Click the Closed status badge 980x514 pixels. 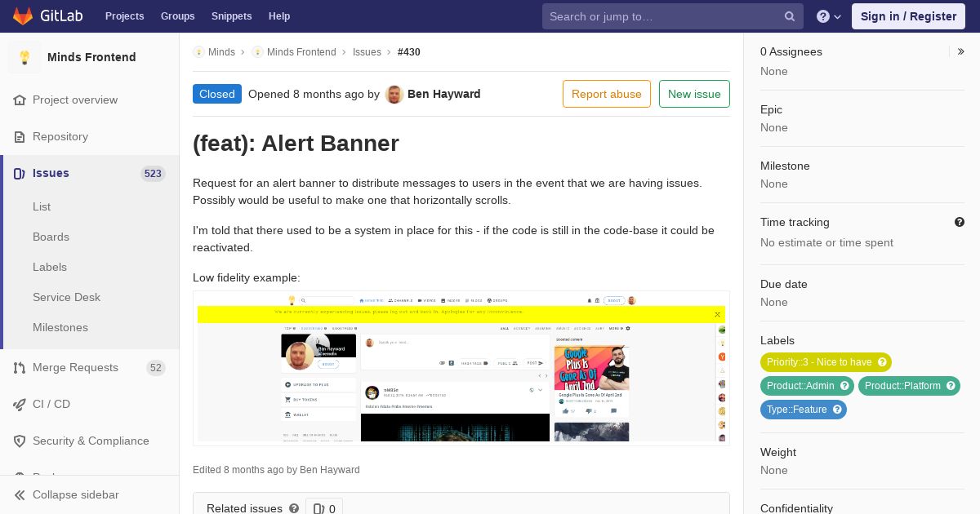click(x=217, y=94)
